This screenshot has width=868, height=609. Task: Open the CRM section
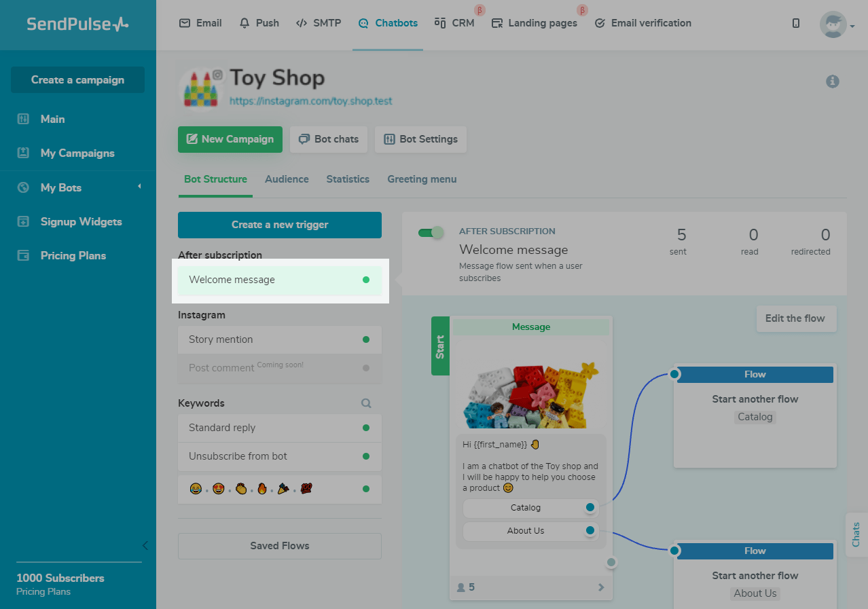click(x=454, y=23)
